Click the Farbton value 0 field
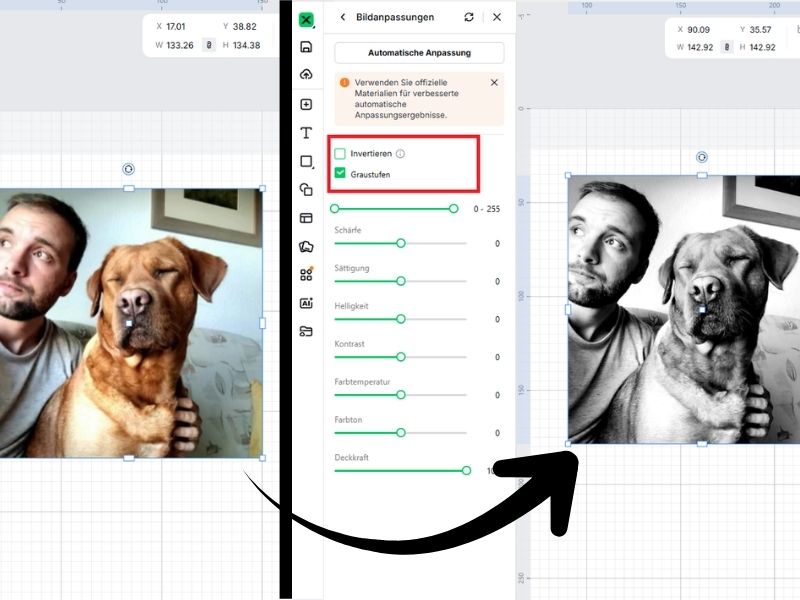 [x=497, y=433]
